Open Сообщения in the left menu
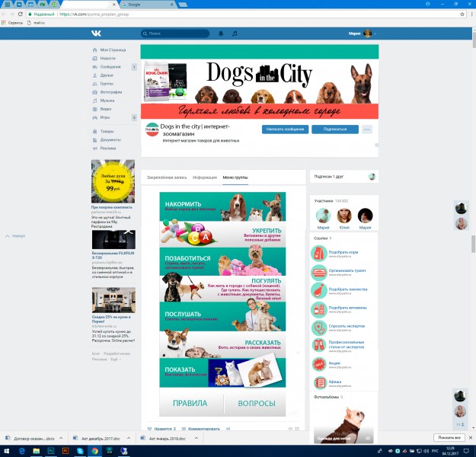476x457 pixels. tap(107, 67)
